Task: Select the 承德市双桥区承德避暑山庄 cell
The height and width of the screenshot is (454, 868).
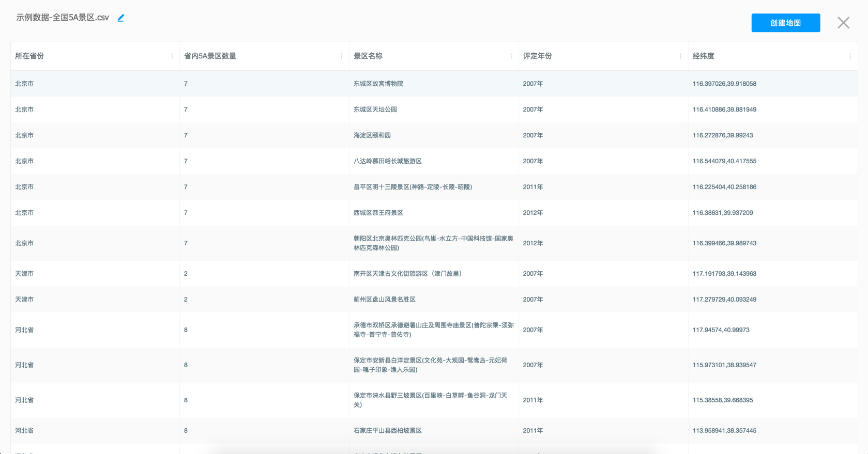Action: coord(434,330)
